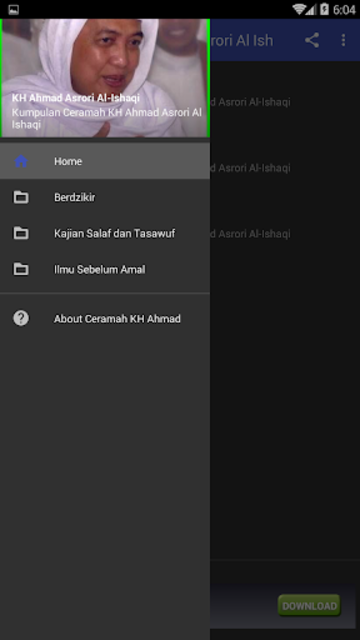Open the Berdzikir category
The image size is (360, 640).
(x=105, y=198)
